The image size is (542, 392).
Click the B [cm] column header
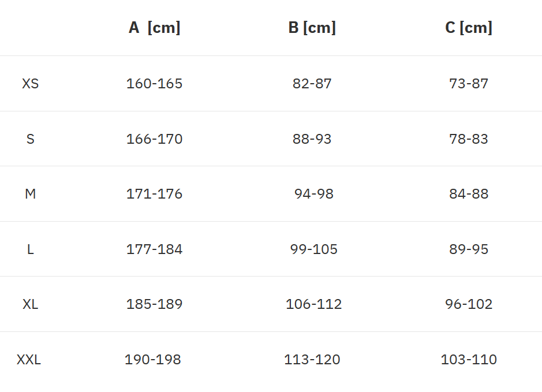pyautogui.click(x=312, y=28)
